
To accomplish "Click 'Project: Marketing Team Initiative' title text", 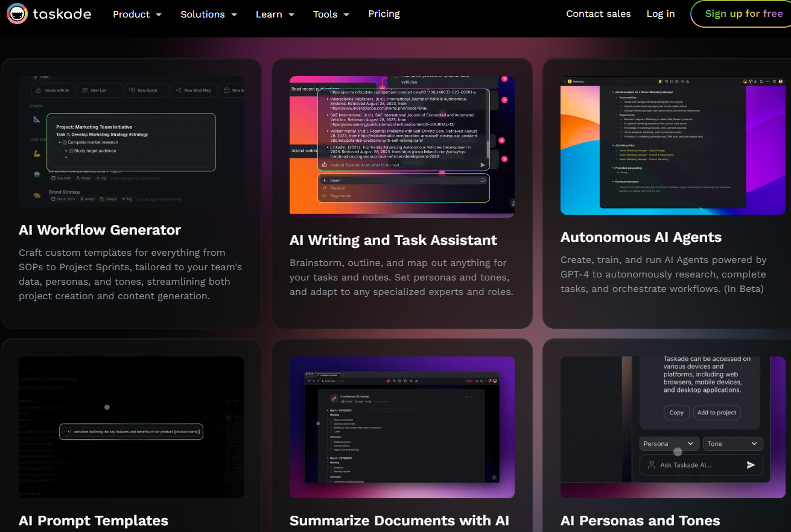I will pyautogui.click(x=94, y=127).
